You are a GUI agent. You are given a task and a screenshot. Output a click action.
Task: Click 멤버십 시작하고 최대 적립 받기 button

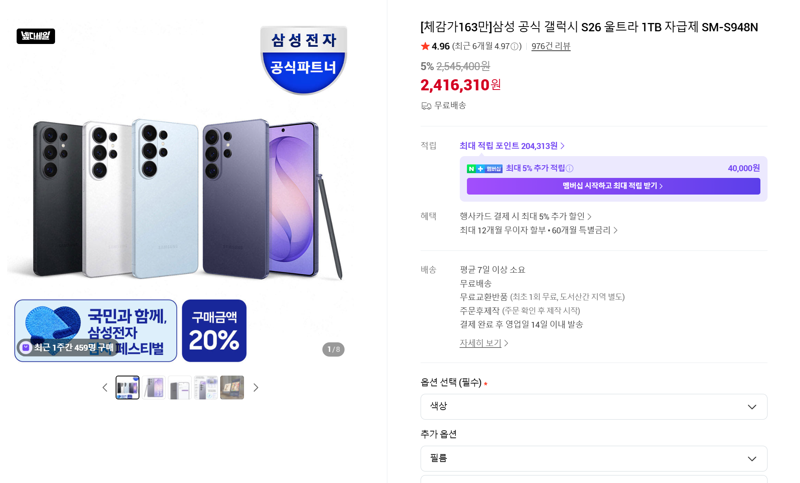(x=613, y=186)
